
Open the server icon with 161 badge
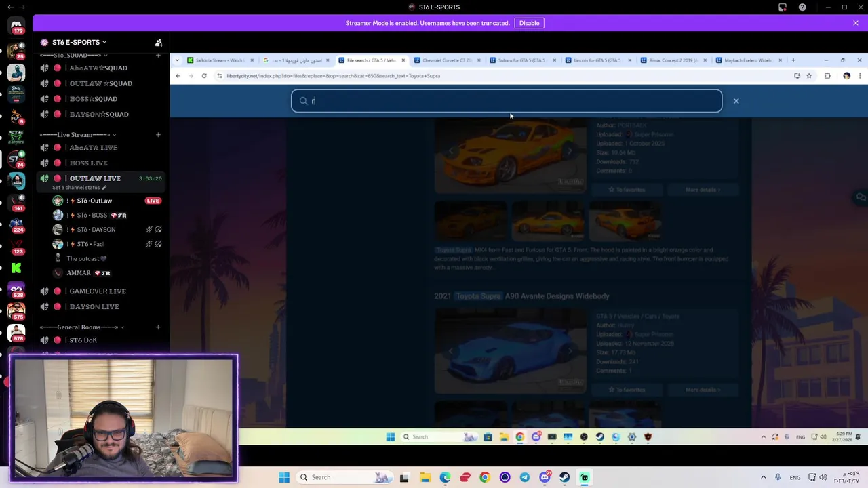click(x=16, y=203)
